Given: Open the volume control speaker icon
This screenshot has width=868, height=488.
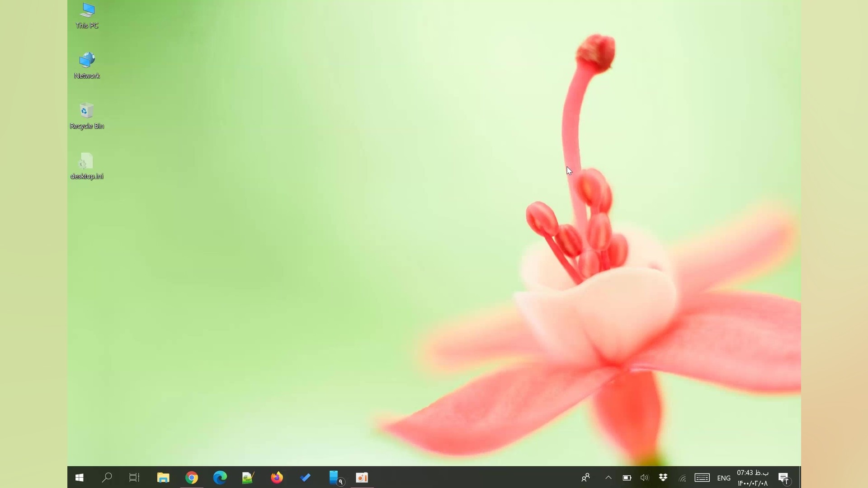Looking at the screenshot, I should point(645,478).
